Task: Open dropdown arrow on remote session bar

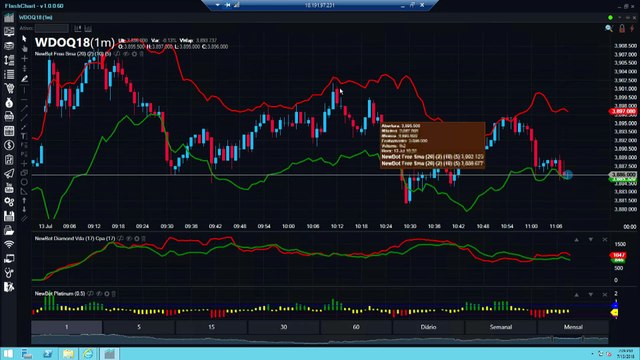Action: coord(218,5)
